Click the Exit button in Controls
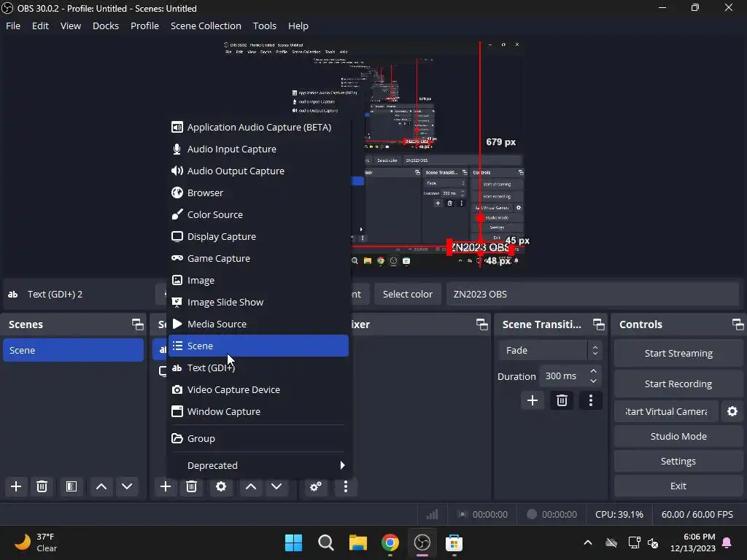Viewport: 747px width, 560px height. click(678, 486)
